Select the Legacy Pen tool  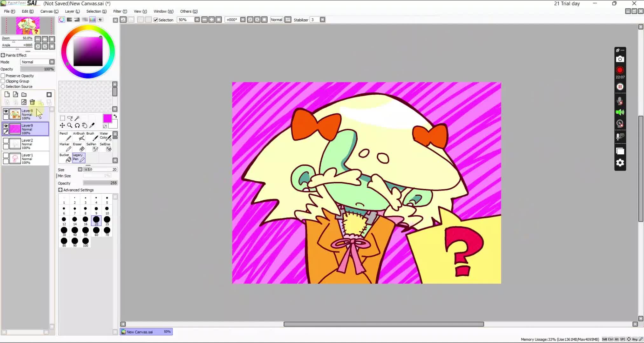coord(79,158)
